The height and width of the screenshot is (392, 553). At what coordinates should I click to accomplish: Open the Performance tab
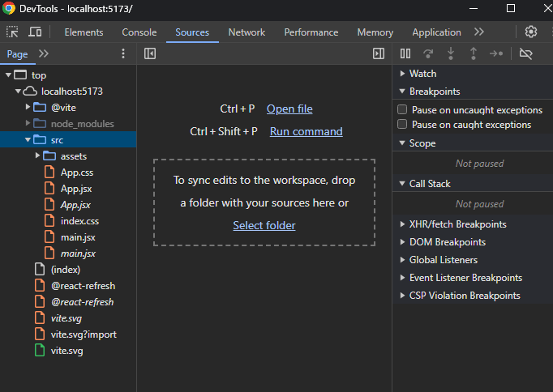tap(311, 32)
